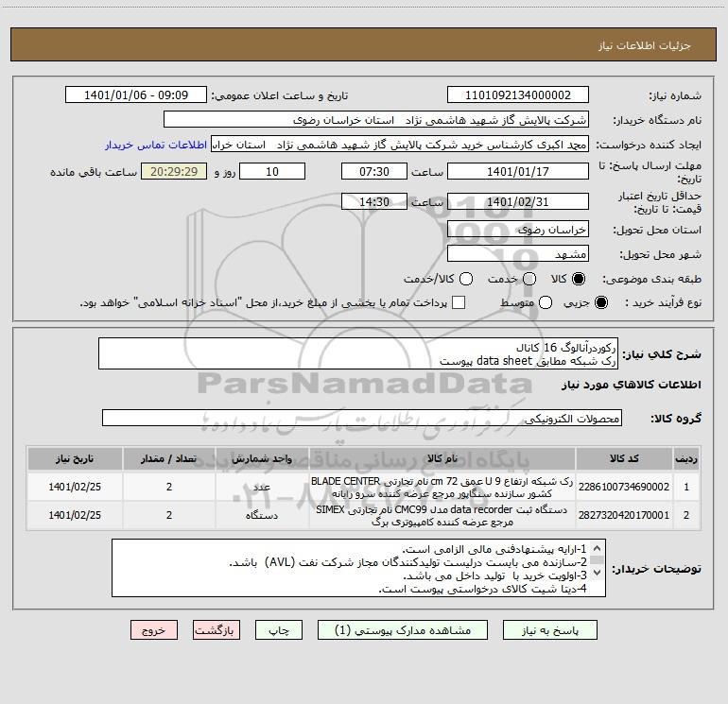Click the BLADE CENTER rack item name
This screenshot has height=704, width=728.
(442, 488)
